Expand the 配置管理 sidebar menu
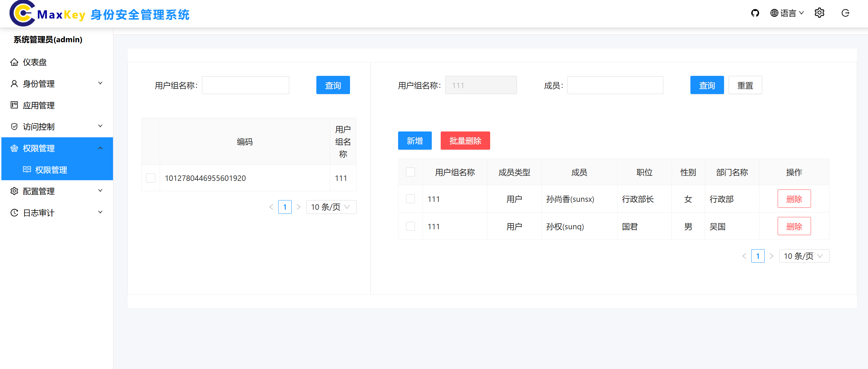The width and height of the screenshot is (868, 369). [x=39, y=191]
